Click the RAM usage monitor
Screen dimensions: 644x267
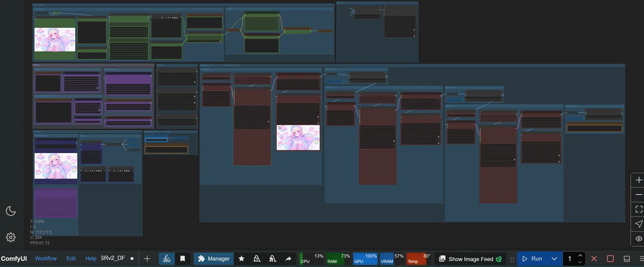[339, 258]
